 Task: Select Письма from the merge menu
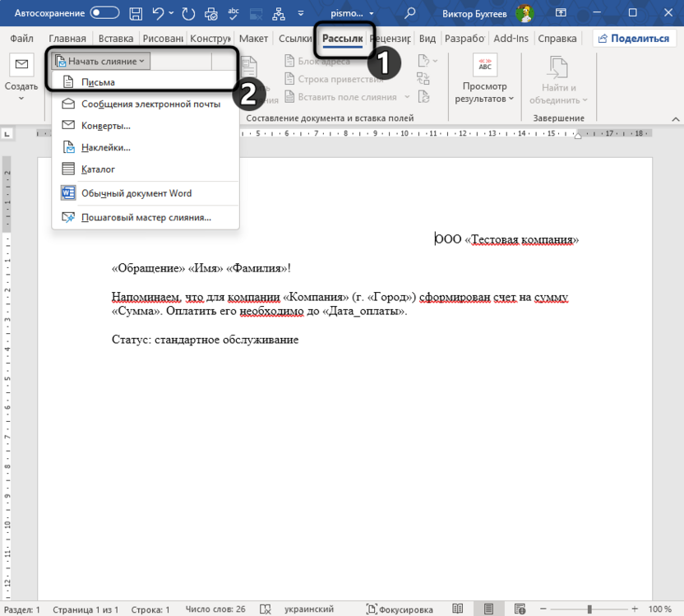pyautogui.click(x=145, y=82)
